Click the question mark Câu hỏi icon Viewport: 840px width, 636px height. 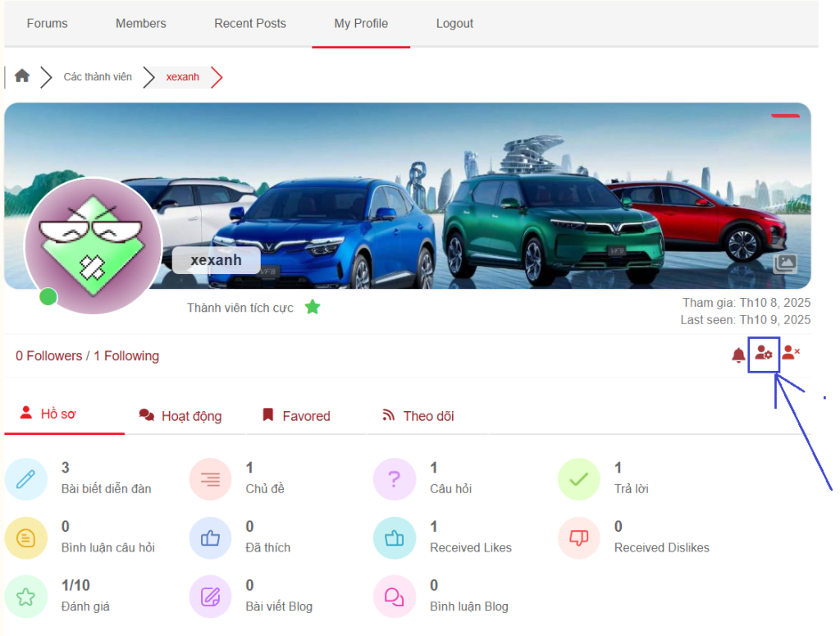(395, 479)
